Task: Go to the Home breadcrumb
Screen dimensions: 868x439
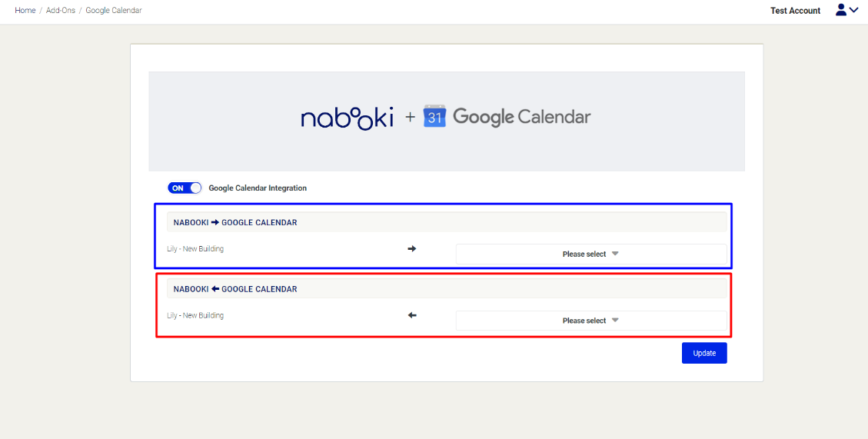Action: click(25, 11)
